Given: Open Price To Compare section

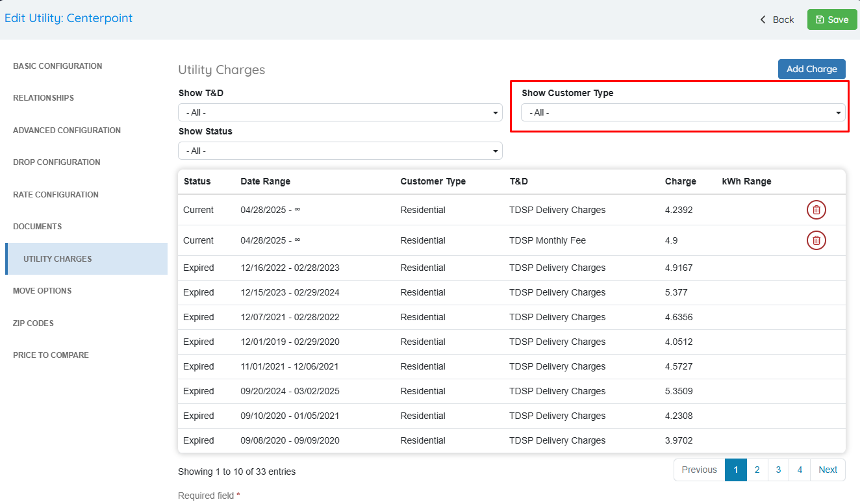Looking at the screenshot, I should tap(51, 355).
